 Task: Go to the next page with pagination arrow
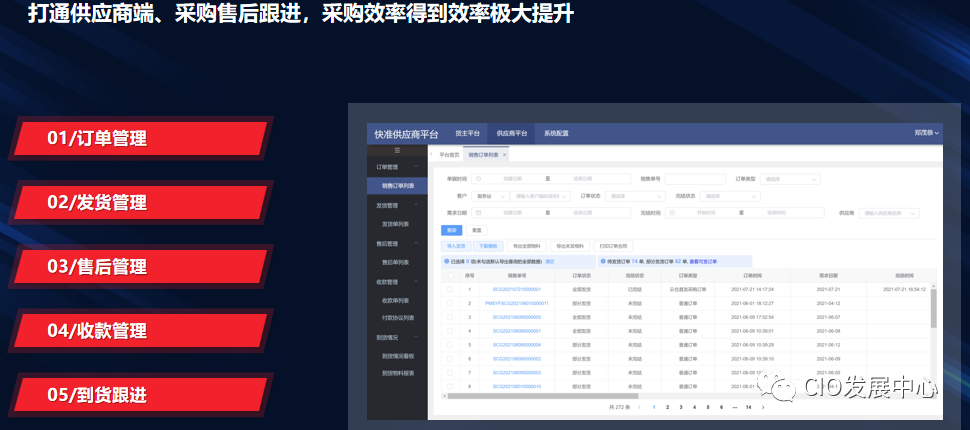point(763,407)
